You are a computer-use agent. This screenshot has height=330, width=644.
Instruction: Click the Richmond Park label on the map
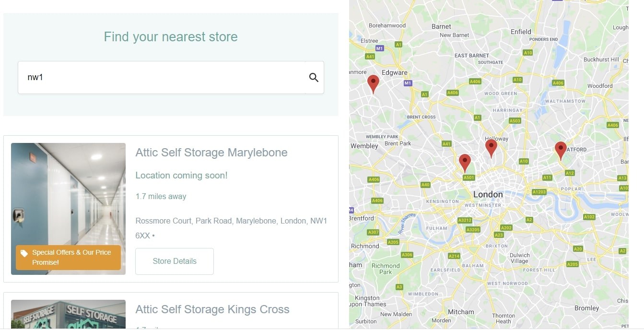tap(386, 269)
